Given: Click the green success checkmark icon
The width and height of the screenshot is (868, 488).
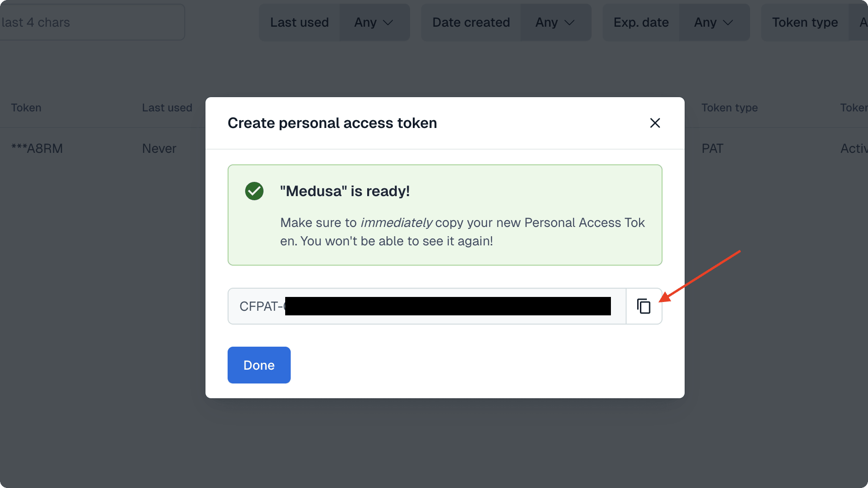Looking at the screenshot, I should click(x=254, y=191).
